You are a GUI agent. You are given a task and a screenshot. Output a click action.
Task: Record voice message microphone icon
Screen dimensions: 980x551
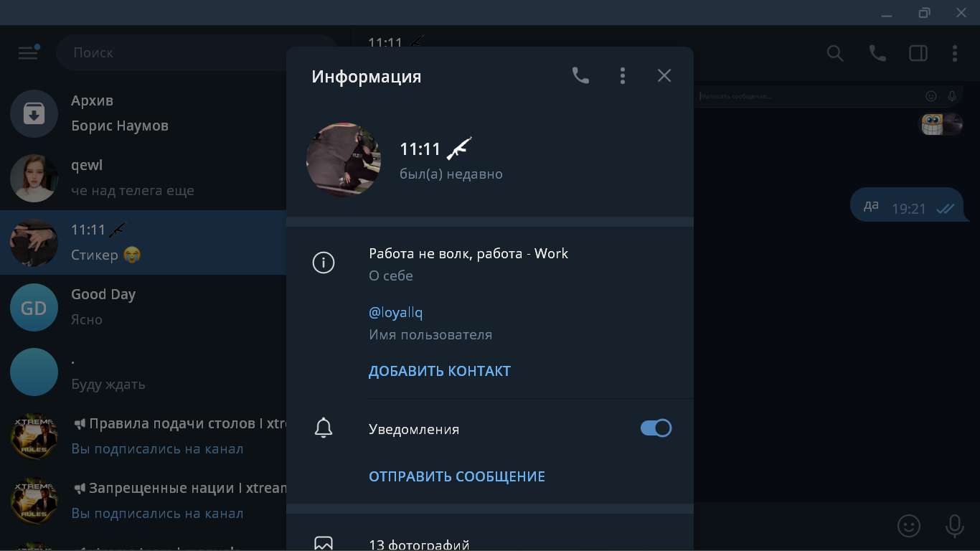pos(954,526)
